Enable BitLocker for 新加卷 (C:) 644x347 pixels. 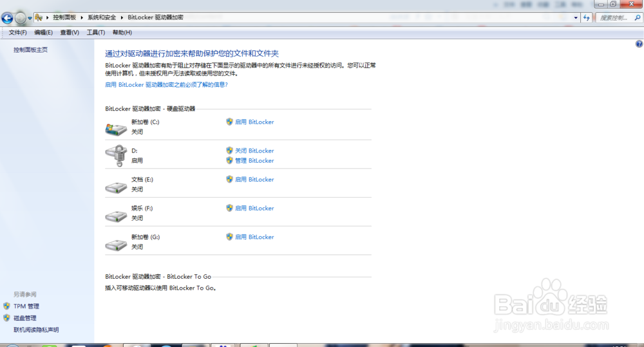[254, 122]
